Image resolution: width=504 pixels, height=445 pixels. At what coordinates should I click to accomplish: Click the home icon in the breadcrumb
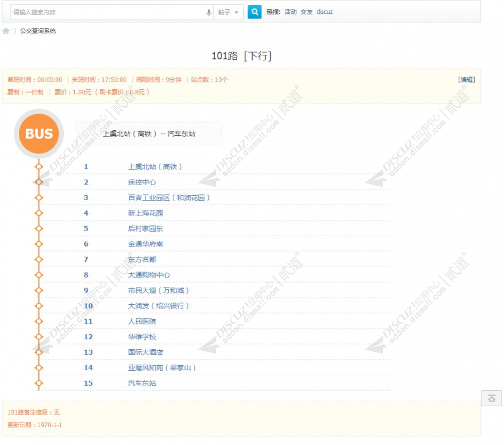pos(7,31)
